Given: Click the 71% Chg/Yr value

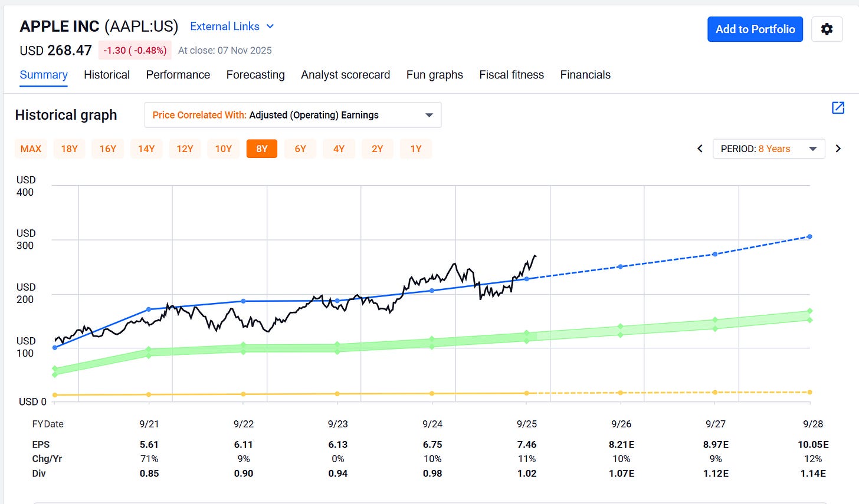Looking at the screenshot, I should coord(149,459).
